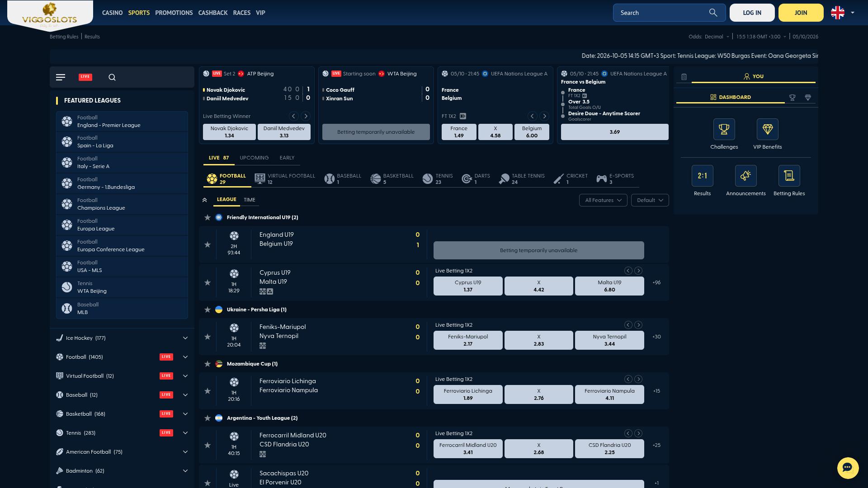
Task: Star the Ukraine - Persha Liga league
Action: point(208,310)
